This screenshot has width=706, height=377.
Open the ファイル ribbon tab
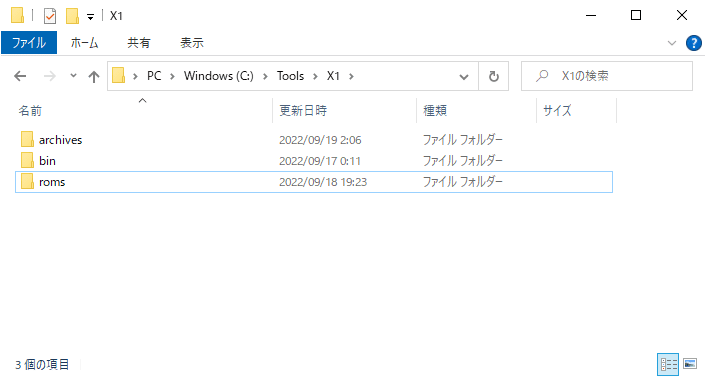click(29, 43)
